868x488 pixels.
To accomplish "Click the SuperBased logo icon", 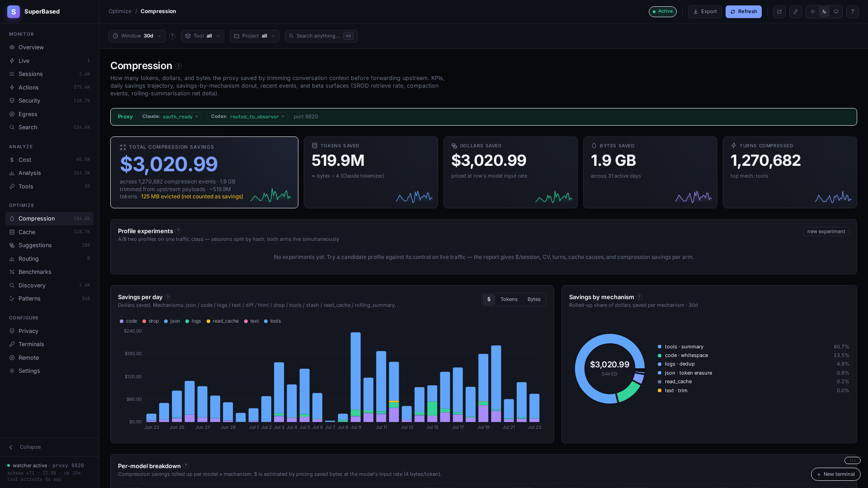I will click(14, 12).
